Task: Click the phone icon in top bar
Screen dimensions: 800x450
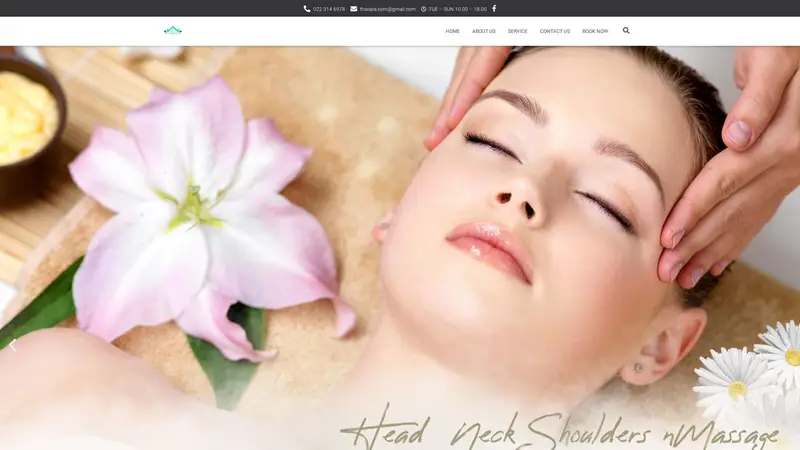Action: 307,9
